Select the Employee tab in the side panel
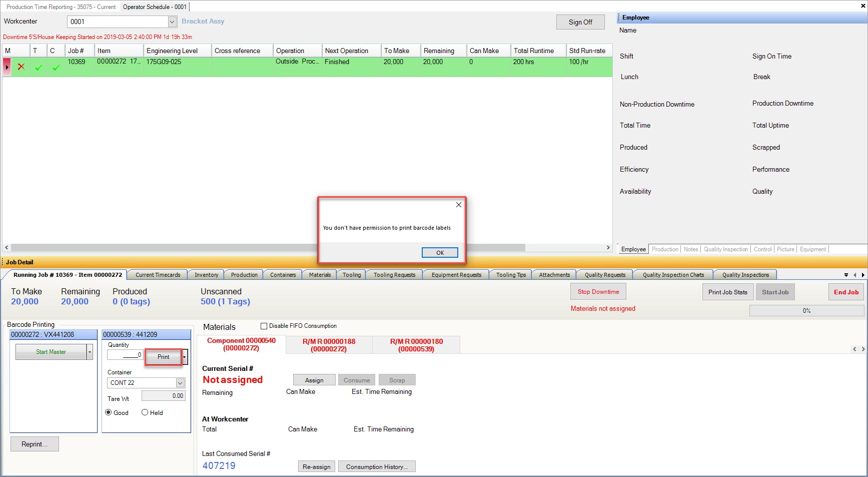Viewport: 868px width, 477px height. pyautogui.click(x=633, y=249)
